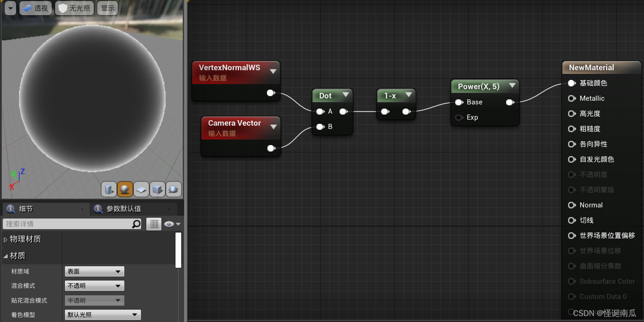Screen dimensions: 644x322
Task: Toggle the property matrix grid view icon
Action: tap(154, 224)
